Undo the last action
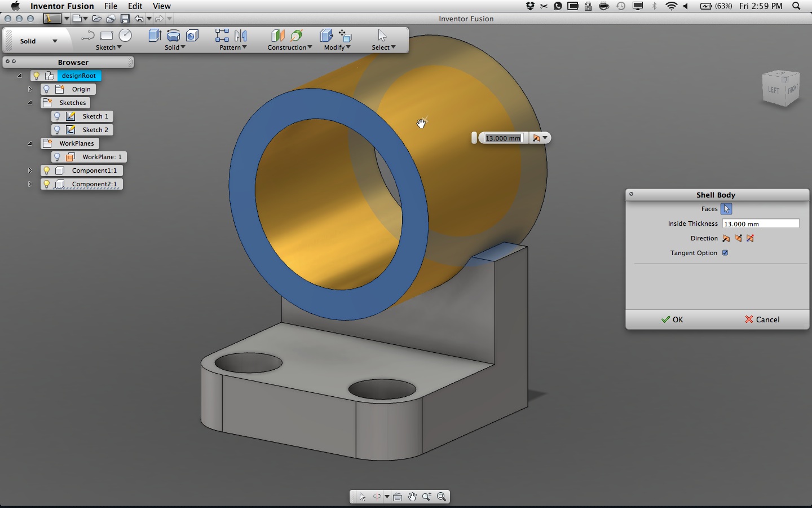 [x=139, y=19]
